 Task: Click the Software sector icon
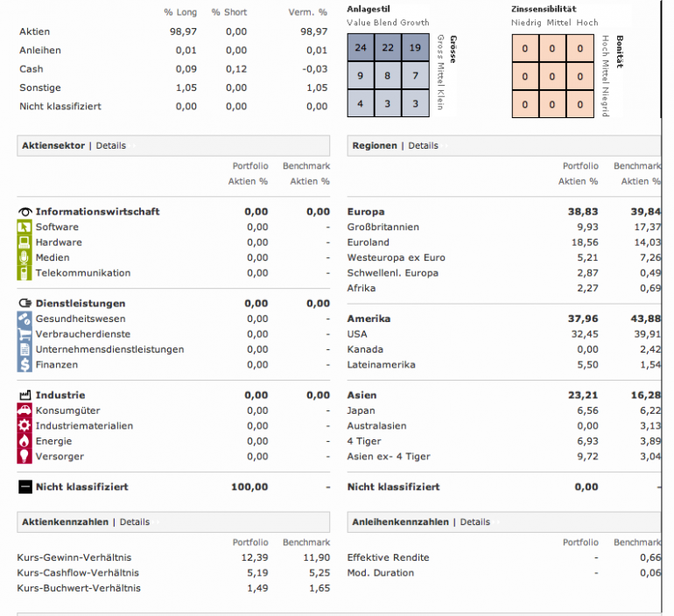(x=25, y=227)
